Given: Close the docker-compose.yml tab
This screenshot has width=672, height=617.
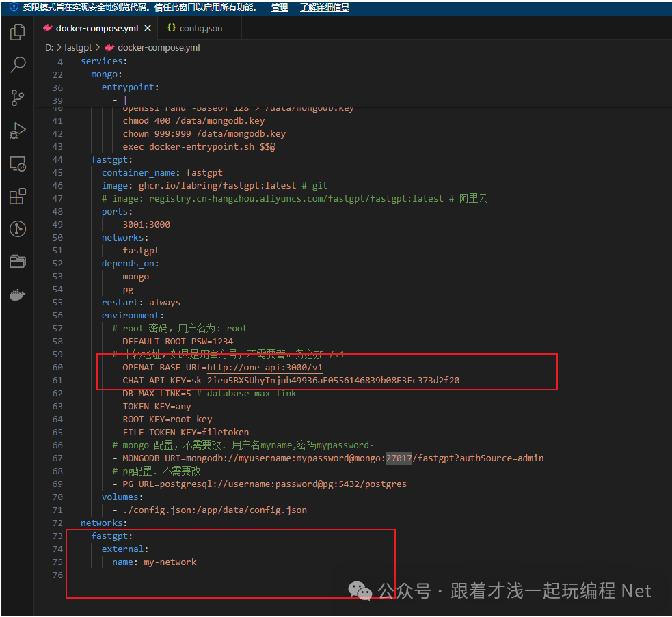Looking at the screenshot, I should tap(148, 28).
